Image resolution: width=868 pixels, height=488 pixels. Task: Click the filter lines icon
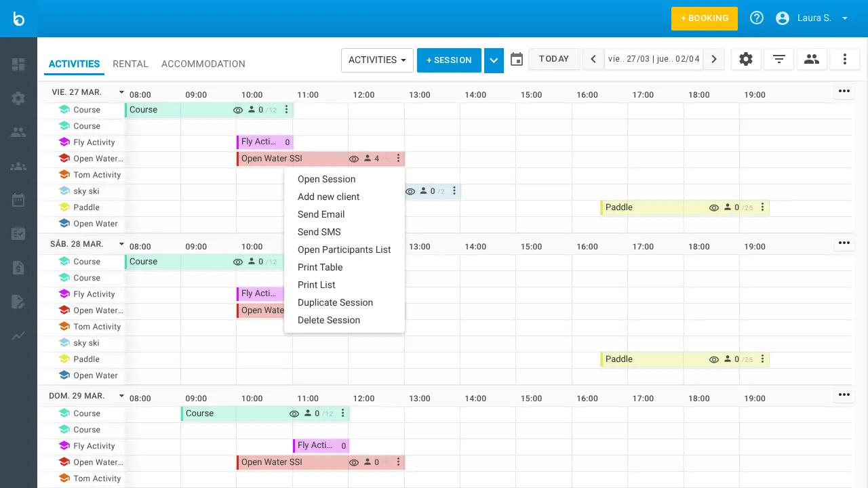pyautogui.click(x=779, y=60)
